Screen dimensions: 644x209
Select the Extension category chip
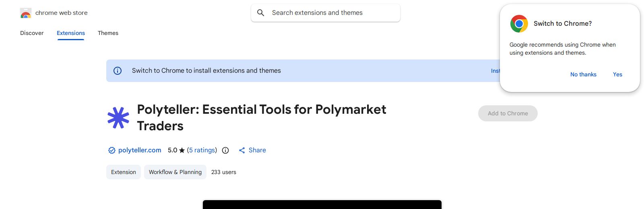(124, 172)
